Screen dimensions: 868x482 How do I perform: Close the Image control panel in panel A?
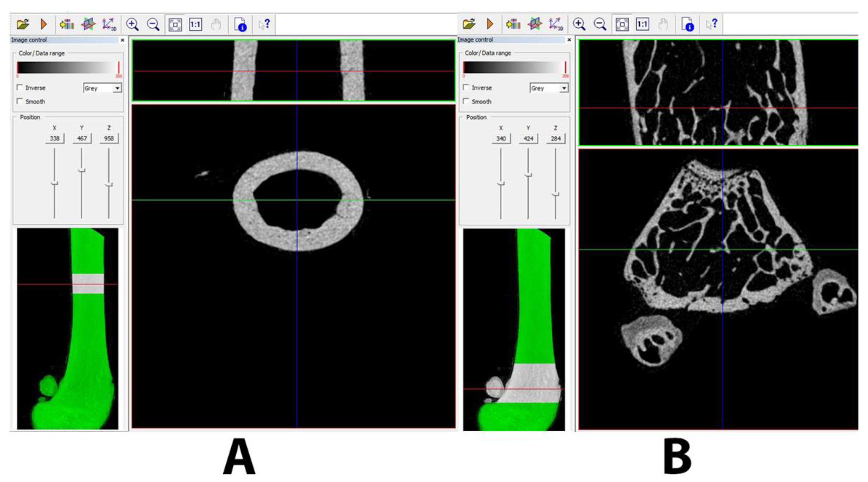[x=123, y=40]
